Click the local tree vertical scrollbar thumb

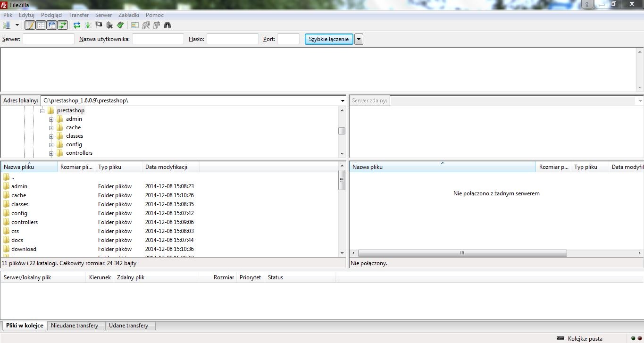[x=342, y=131]
